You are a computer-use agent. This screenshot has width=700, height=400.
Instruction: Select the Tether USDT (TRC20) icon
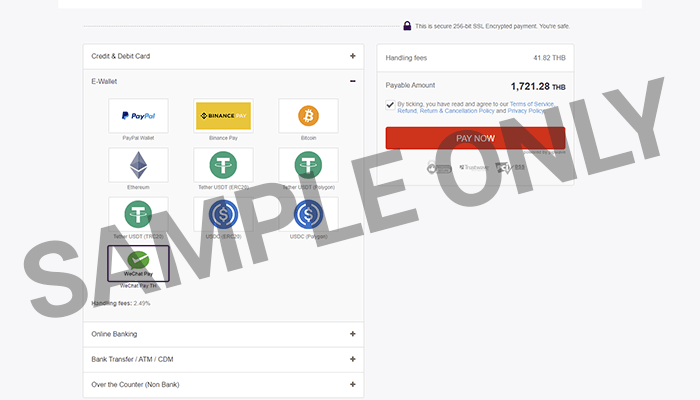pos(138,213)
